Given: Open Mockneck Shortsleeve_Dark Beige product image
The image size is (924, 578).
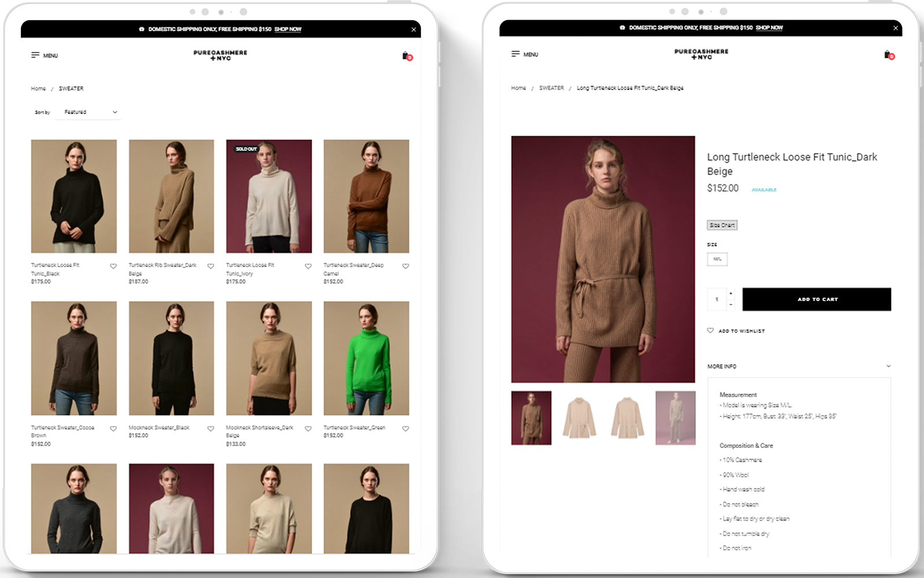Looking at the screenshot, I should coord(269,358).
